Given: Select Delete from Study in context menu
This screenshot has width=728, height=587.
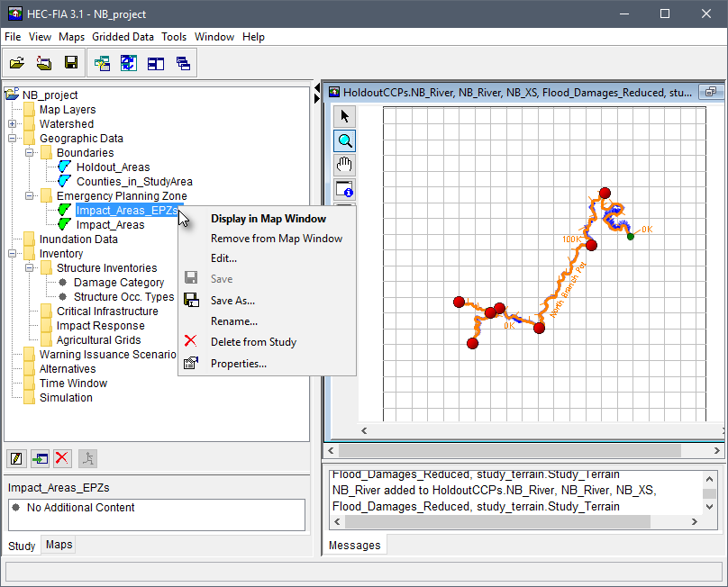Looking at the screenshot, I should 253,342.
